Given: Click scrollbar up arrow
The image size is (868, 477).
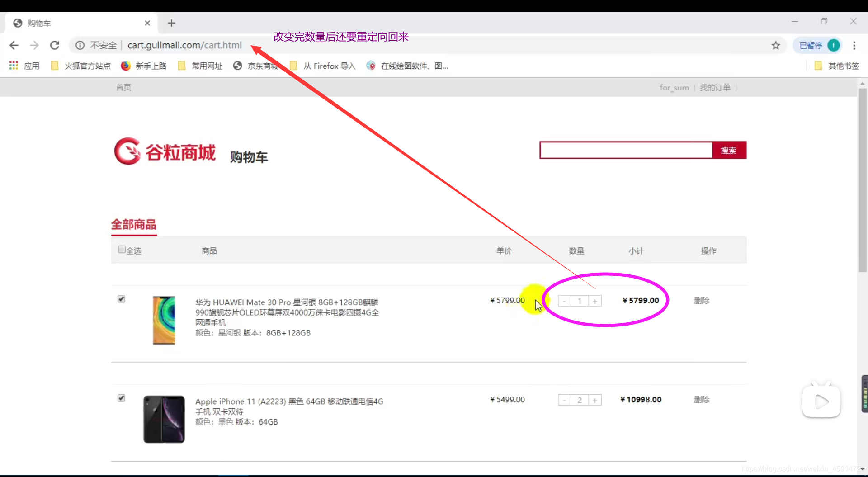Looking at the screenshot, I should (x=863, y=83).
